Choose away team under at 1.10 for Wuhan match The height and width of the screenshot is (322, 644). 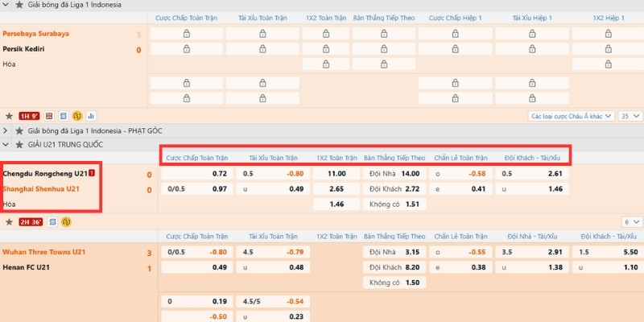[x=608, y=267]
